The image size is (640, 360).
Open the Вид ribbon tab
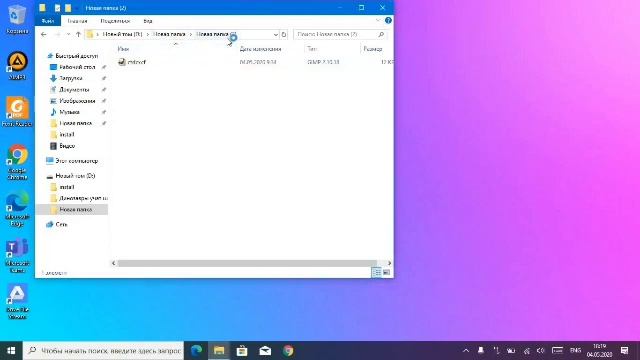pyautogui.click(x=148, y=20)
